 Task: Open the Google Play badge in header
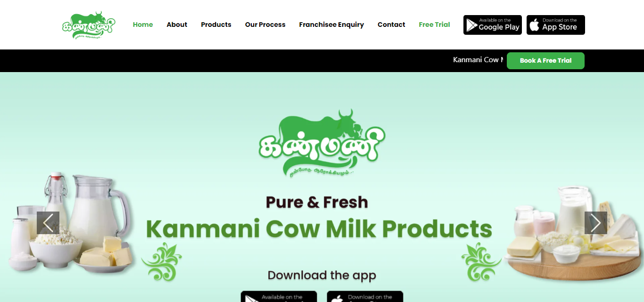pos(493,25)
